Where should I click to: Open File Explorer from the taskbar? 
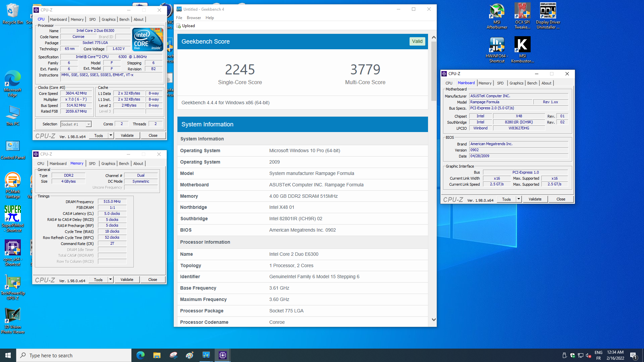(x=157, y=355)
